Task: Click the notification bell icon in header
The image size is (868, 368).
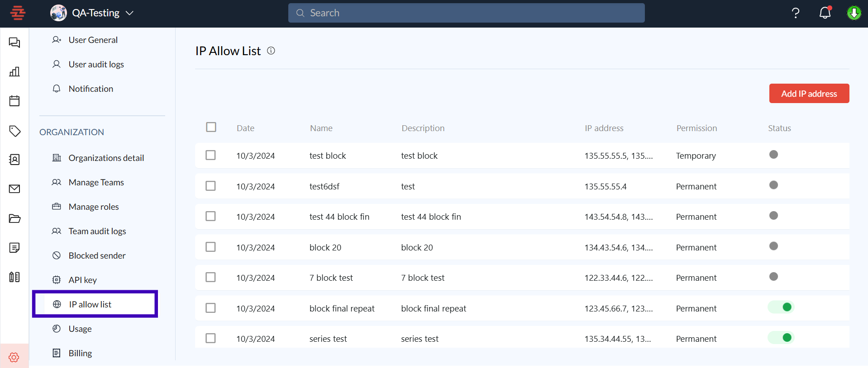Action: click(825, 13)
